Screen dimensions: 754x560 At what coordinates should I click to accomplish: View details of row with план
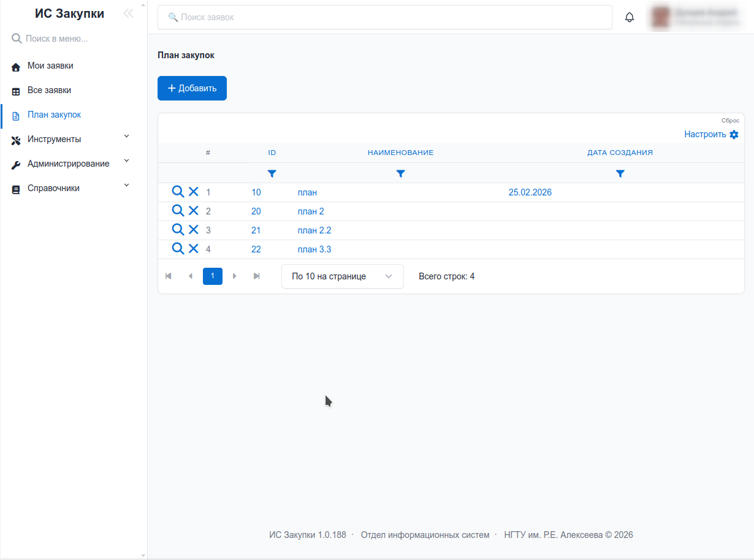pos(178,192)
